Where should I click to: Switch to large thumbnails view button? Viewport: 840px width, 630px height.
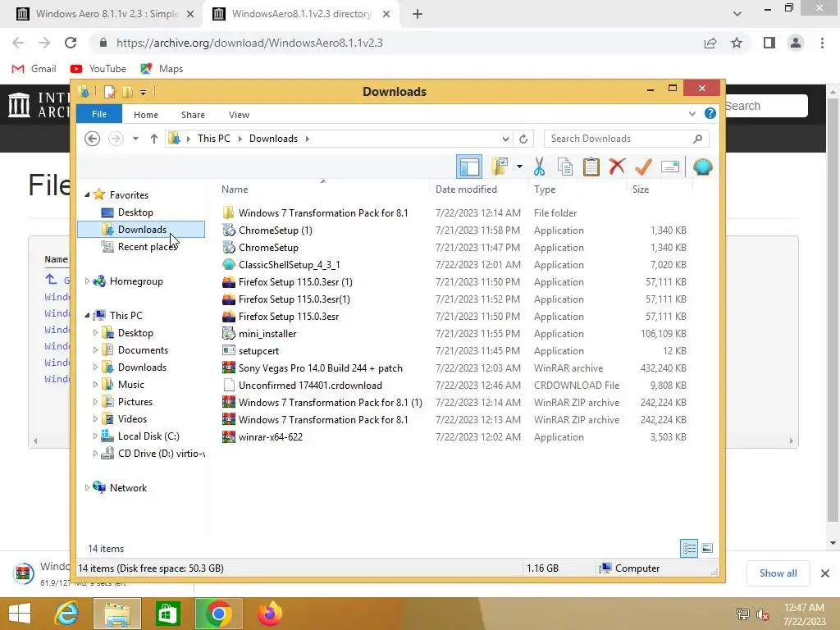(x=707, y=548)
